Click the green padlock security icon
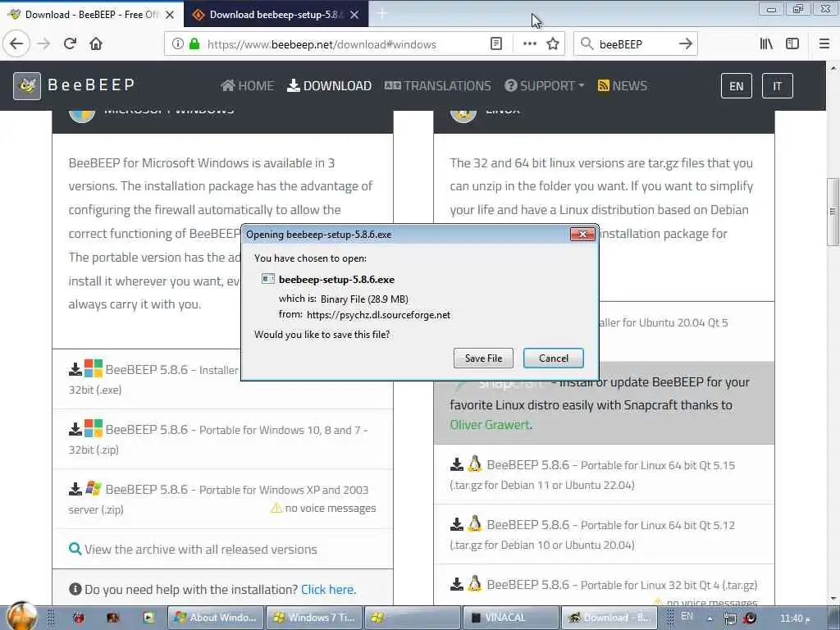Screen dimensions: 840x630 194,44
